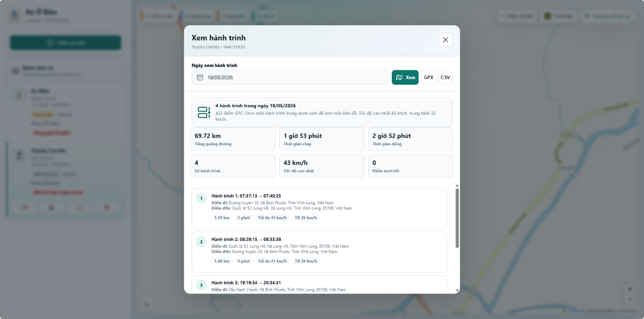Click the calendar icon in date field
Image resolution: width=644 pixels, height=319 pixels.
coord(200,77)
